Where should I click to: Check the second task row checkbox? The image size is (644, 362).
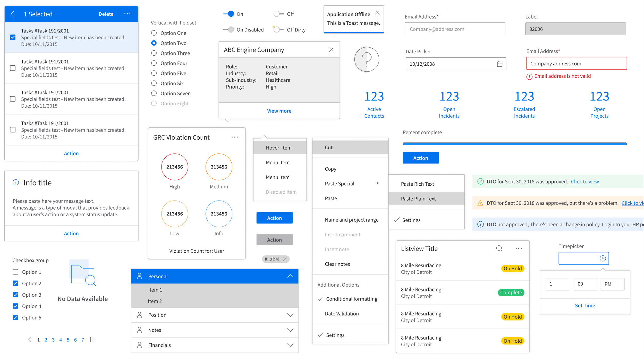[13, 68]
